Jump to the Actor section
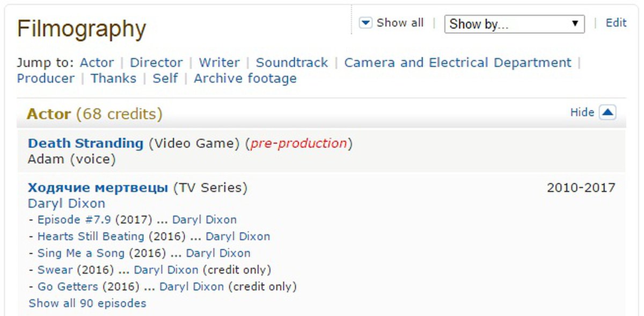Viewport: 644px width, 316px height. 97,63
